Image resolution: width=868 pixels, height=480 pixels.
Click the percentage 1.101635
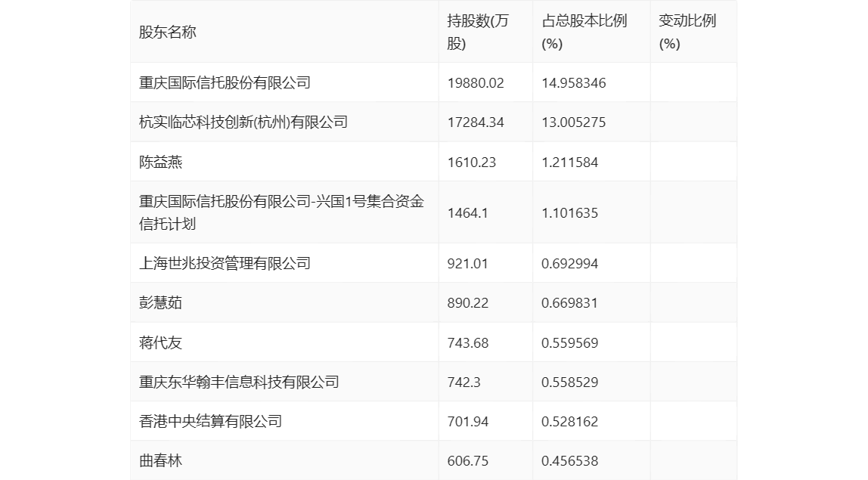(x=569, y=212)
